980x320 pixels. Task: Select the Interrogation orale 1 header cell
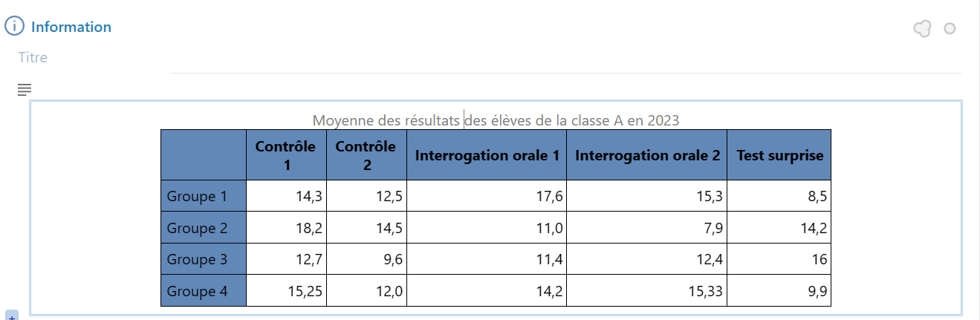point(487,155)
